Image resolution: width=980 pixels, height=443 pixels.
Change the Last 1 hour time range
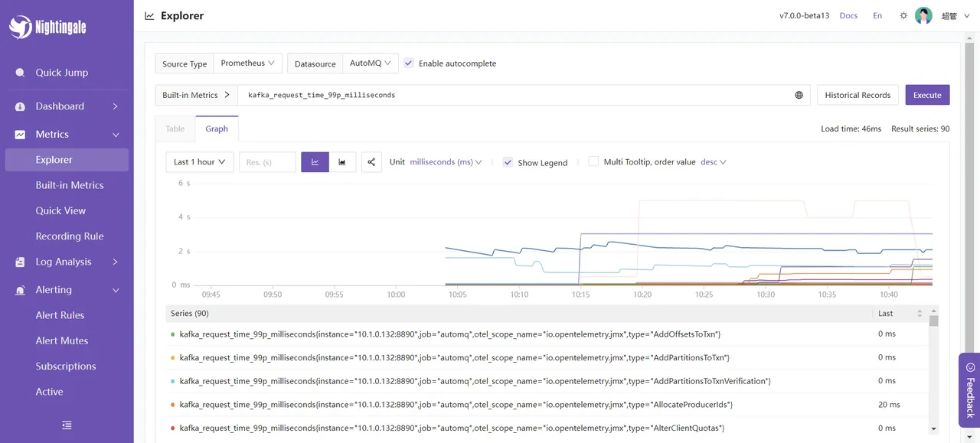click(199, 161)
